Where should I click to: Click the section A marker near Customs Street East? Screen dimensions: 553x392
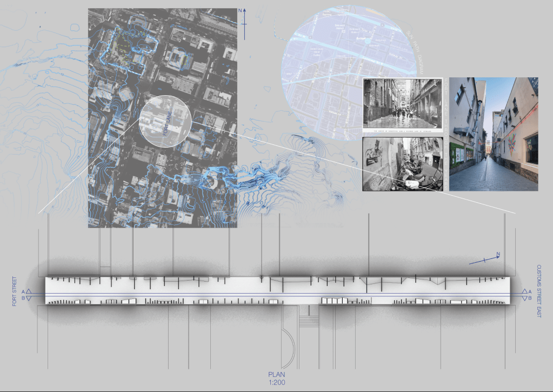click(524, 291)
